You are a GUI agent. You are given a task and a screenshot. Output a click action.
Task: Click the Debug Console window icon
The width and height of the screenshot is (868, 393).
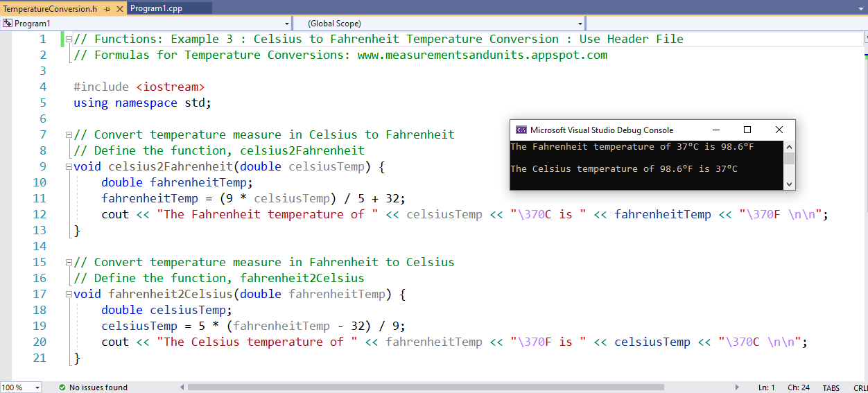521,130
